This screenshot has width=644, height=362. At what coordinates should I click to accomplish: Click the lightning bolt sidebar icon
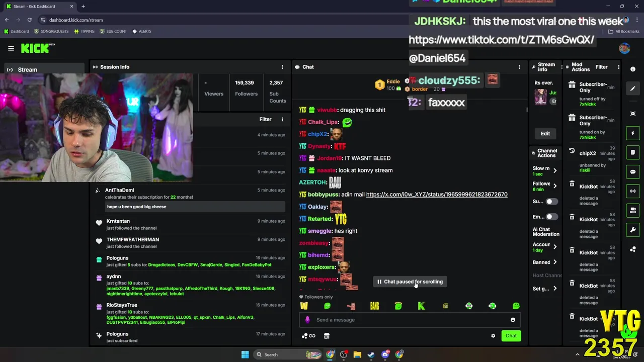[633, 133]
